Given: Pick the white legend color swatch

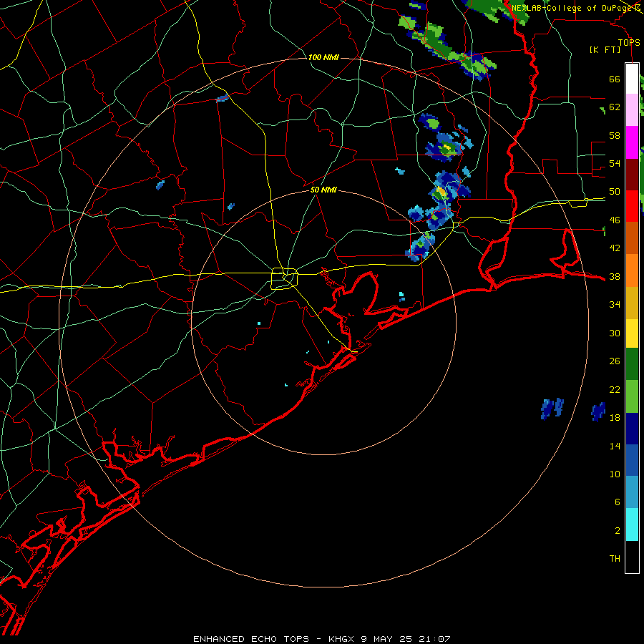Looking at the screenshot, I should coord(632,79).
